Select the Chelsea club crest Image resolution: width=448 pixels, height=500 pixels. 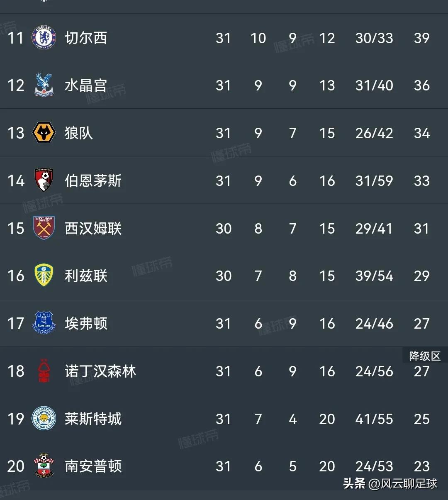click(x=44, y=38)
